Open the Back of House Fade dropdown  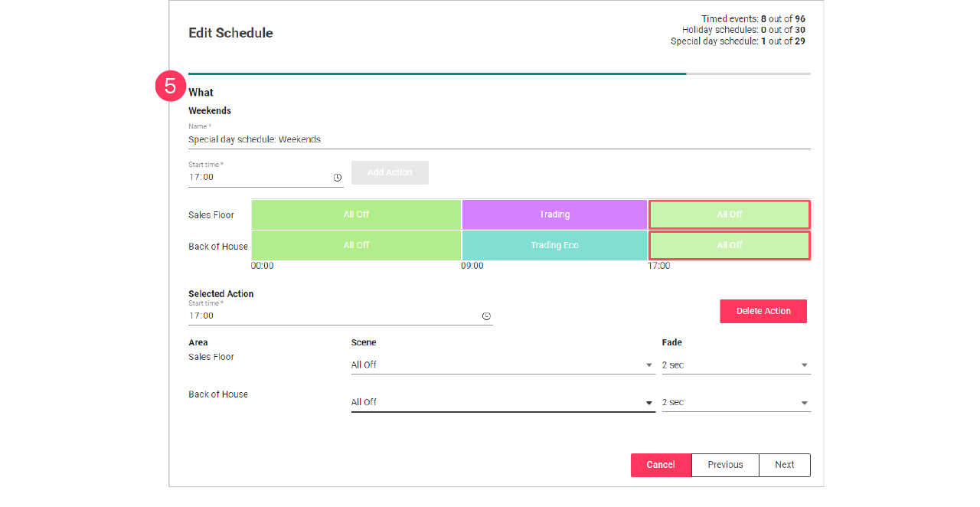pyautogui.click(x=803, y=402)
